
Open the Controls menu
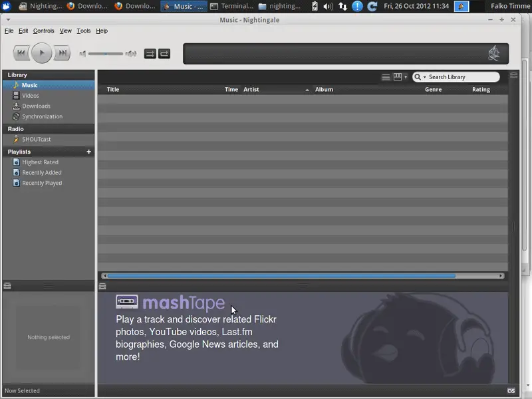click(43, 31)
